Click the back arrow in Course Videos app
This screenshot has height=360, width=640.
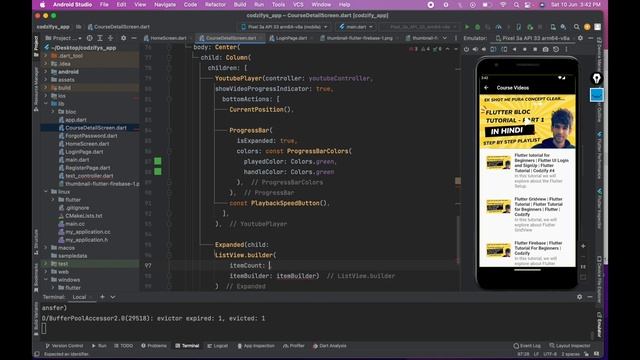(x=486, y=87)
